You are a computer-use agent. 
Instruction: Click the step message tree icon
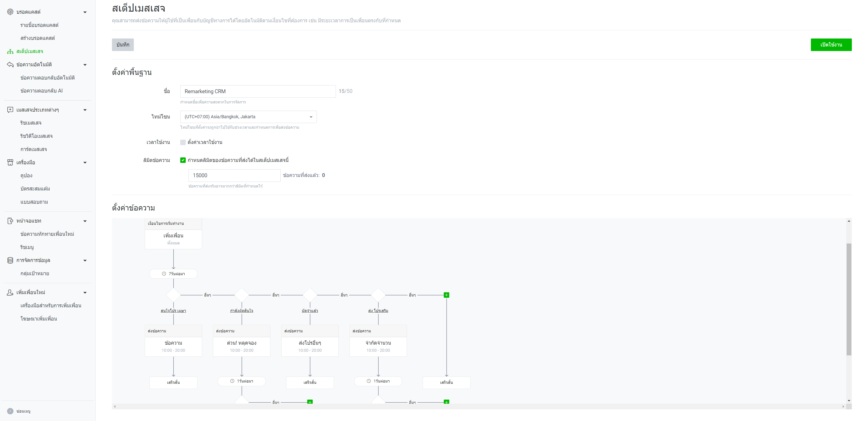pos(10,51)
